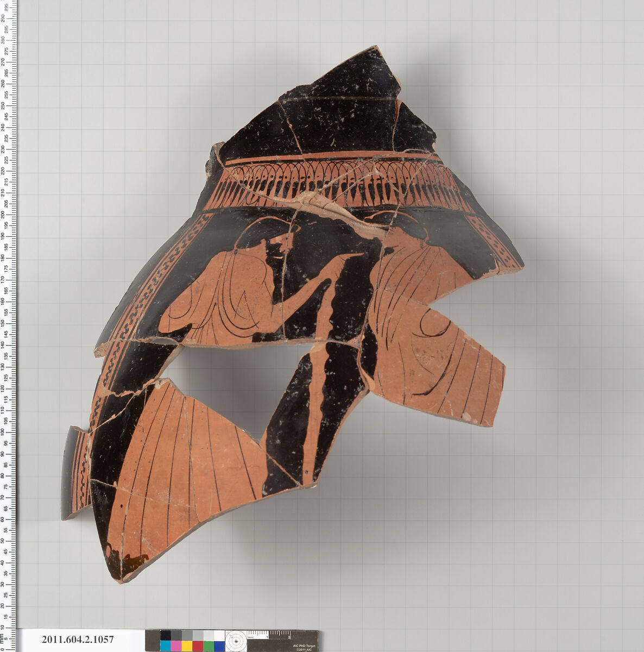644x652 pixels.
Task: Click the large pleated drapery on the lower-left shard
Action: pos(179,467)
